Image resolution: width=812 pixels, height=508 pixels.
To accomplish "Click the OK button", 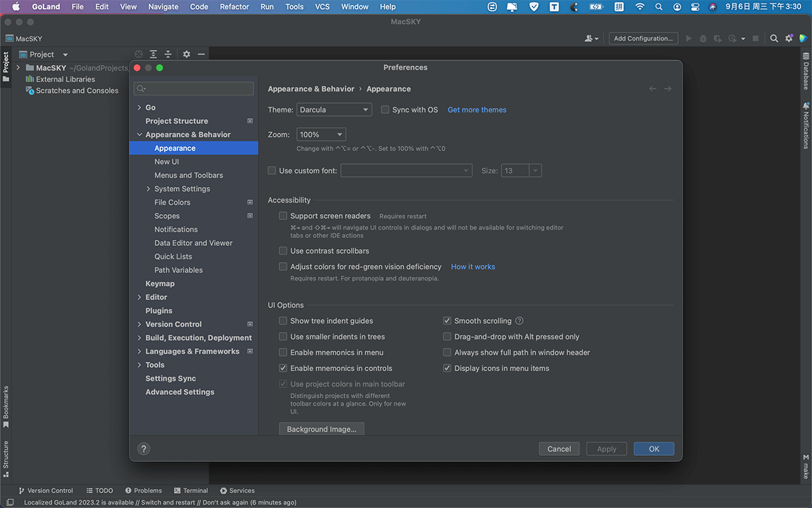I will (654, 449).
